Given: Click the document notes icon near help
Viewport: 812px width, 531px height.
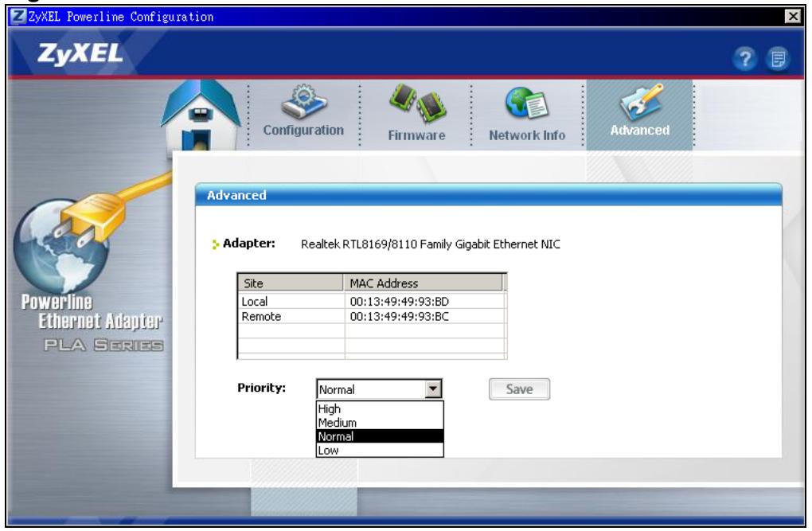Looking at the screenshot, I should pyautogui.click(x=778, y=59).
